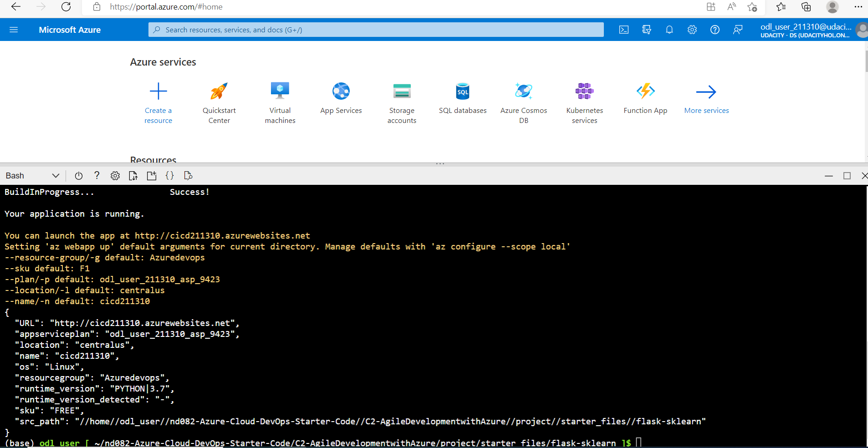
Task: Open the Bash shell selector dropdown
Action: coord(32,176)
